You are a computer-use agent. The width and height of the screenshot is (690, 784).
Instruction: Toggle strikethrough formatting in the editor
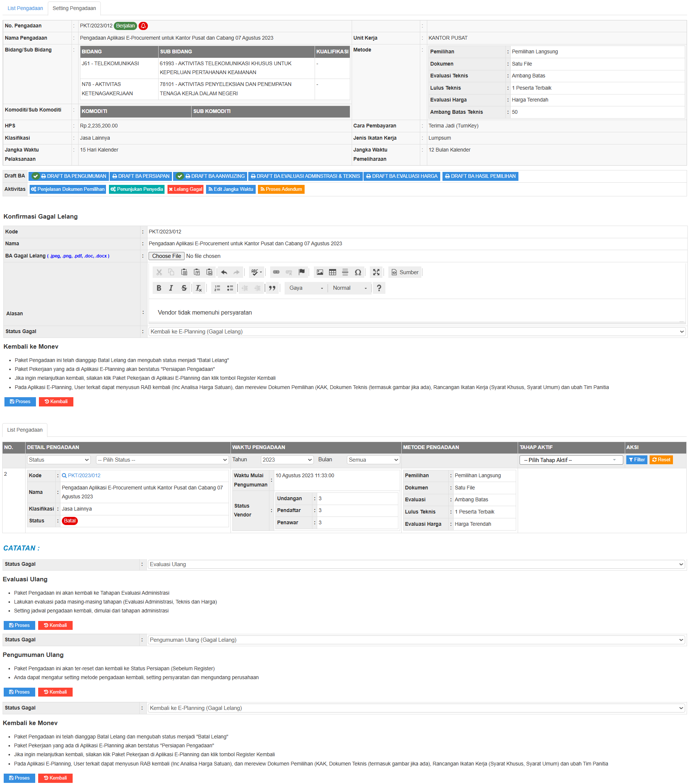click(184, 288)
